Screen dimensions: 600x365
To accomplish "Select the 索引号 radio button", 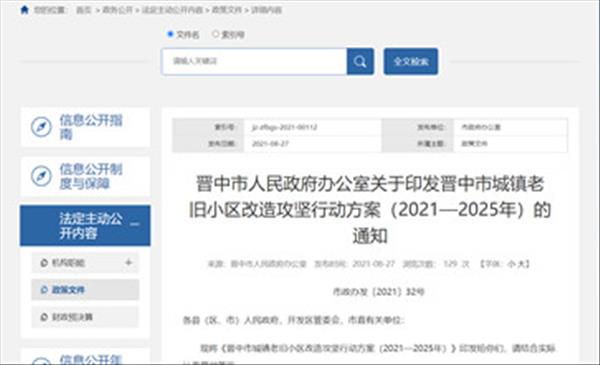I will tap(216, 34).
